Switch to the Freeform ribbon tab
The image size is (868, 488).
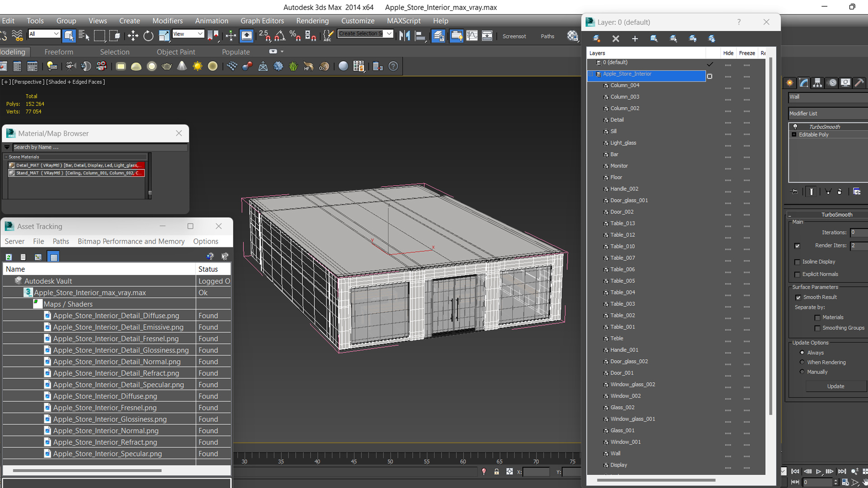(x=59, y=52)
